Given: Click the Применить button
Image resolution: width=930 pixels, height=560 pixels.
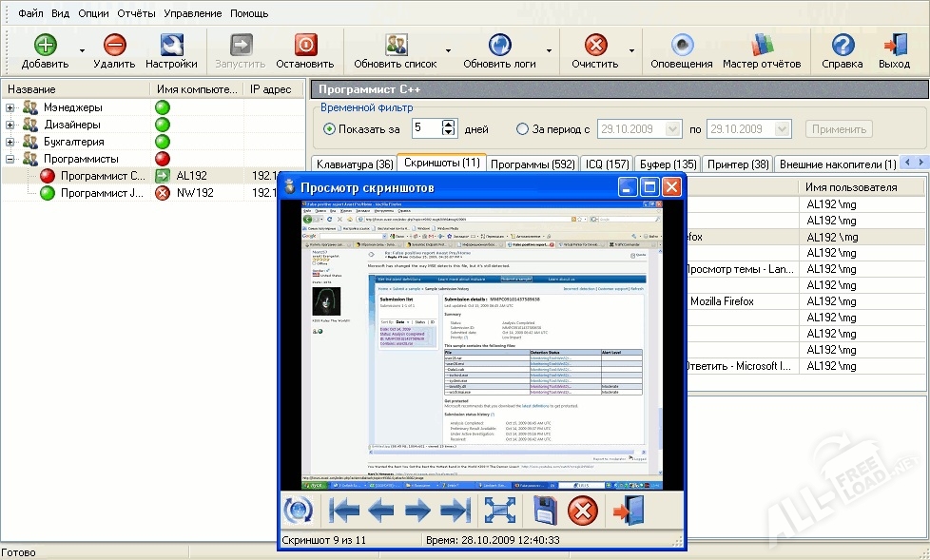Looking at the screenshot, I should coord(838,129).
